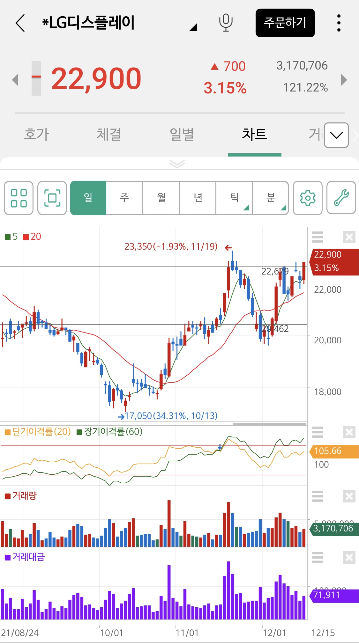Select 일 daily chart period
Viewport: 359px width, 644px height.
(x=88, y=198)
